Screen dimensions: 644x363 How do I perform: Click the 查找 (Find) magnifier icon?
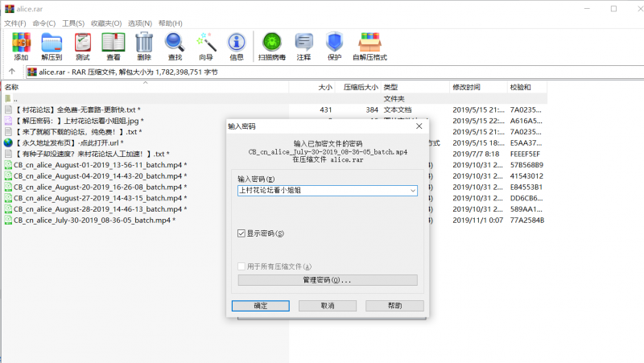[175, 44]
